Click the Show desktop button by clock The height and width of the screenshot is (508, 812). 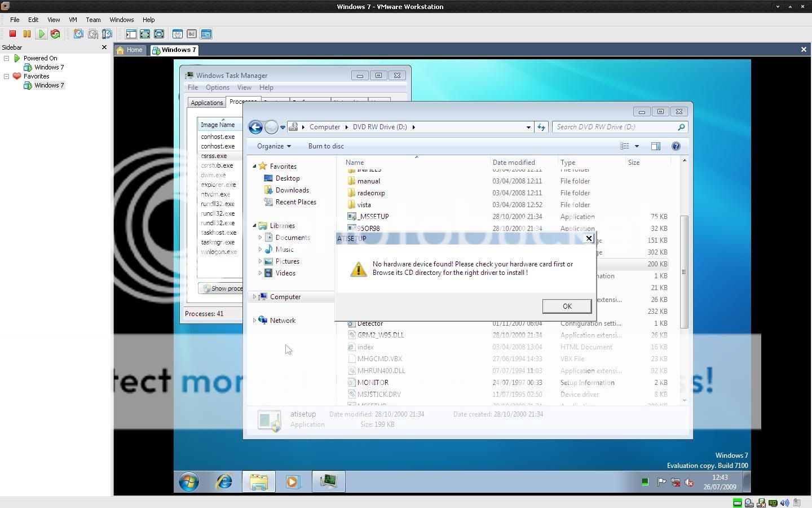747,482
